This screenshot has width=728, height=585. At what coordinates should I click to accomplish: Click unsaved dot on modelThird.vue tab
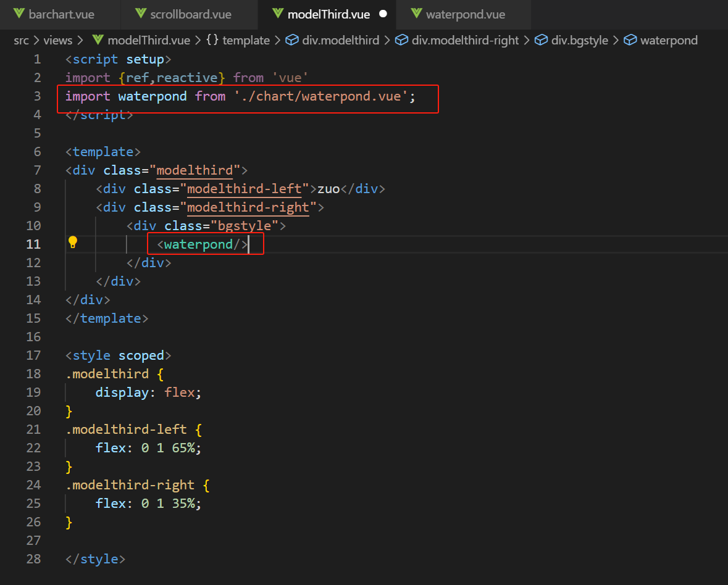[x=383, y=14]
